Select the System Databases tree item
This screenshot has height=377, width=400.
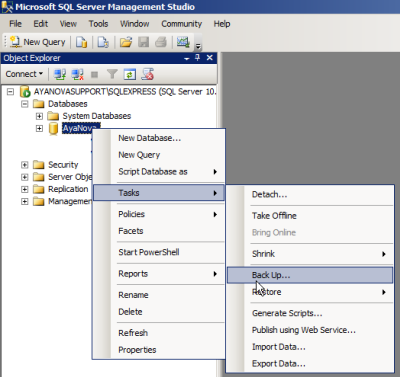tap(97, 116)
